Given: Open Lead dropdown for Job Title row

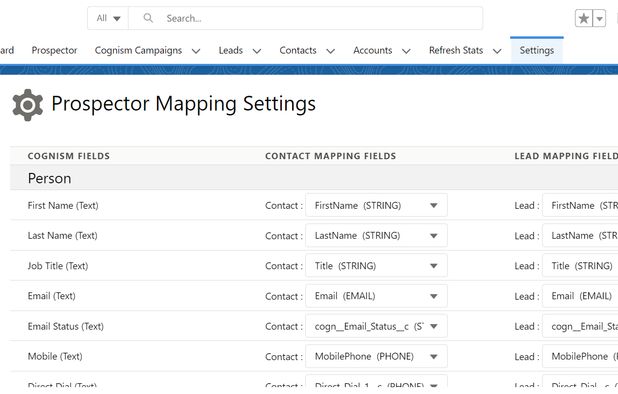Looking at the screenshot, I should pos(580,266).
